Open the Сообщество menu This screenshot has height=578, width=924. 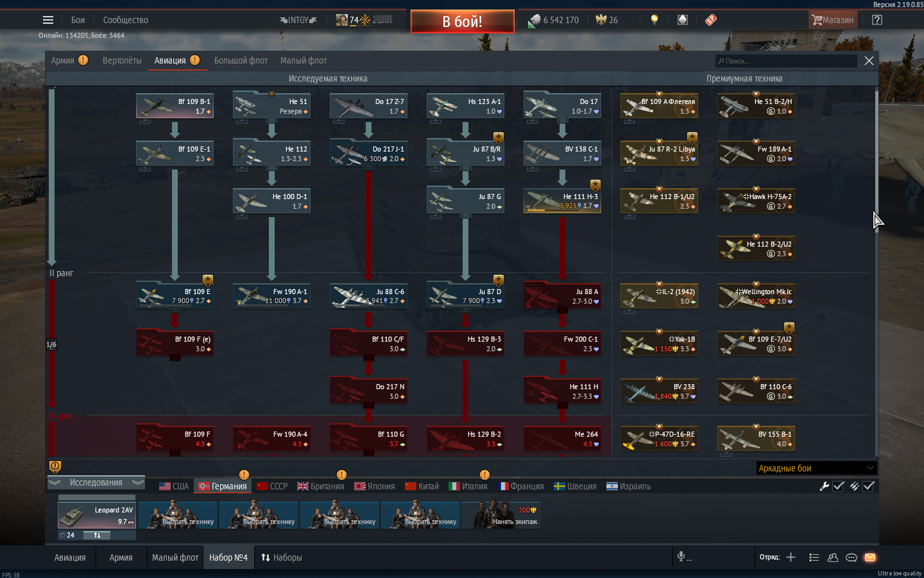(126, 20)
